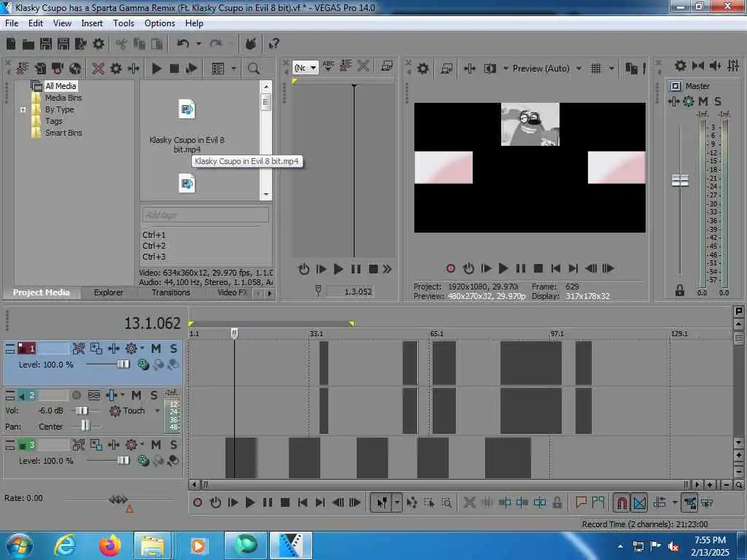Toggle Automatic Crossfades button
This screenshot has height=560, width=747.
pyautogui.click(x=639, y=502)
